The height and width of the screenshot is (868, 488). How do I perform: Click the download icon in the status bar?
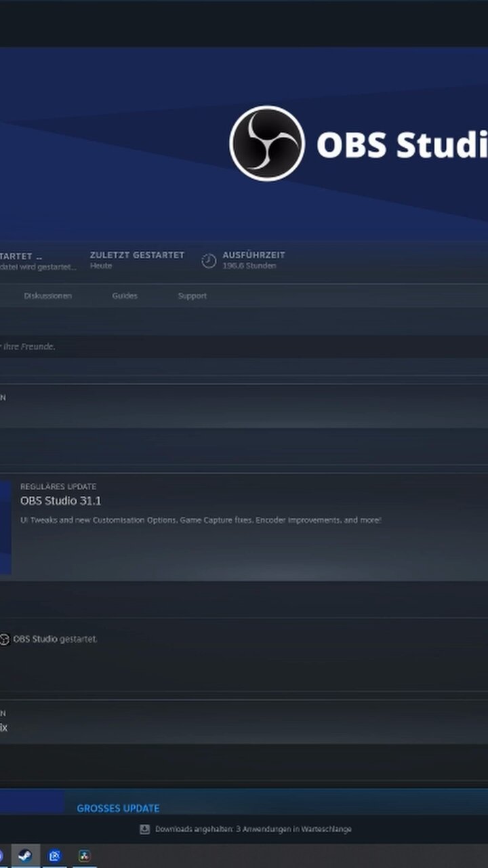[144, 829]
